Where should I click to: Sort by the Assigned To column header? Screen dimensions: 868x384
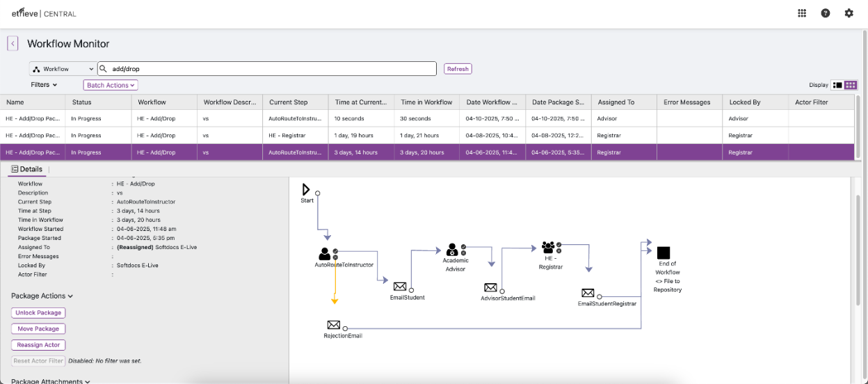pos(624,102)
